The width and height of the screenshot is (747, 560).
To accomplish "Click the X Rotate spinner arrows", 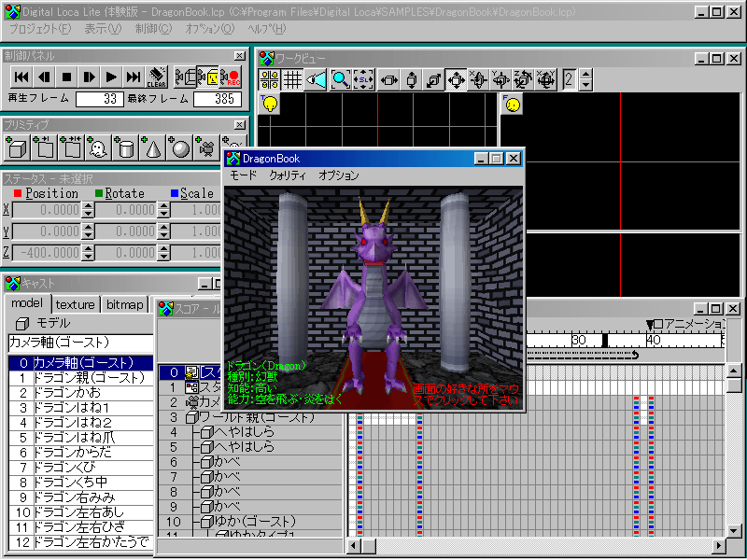I will [163, 210].
